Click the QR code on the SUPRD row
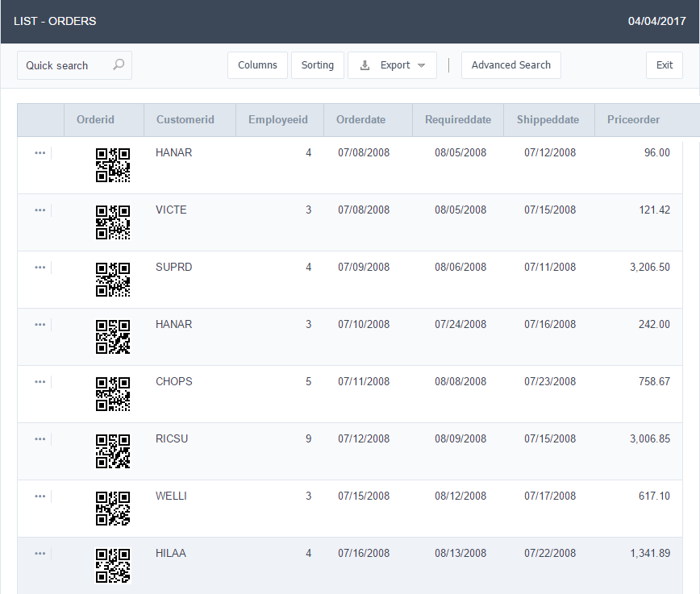The width and height of the screenshot is (700, 594). pos(112,280)
